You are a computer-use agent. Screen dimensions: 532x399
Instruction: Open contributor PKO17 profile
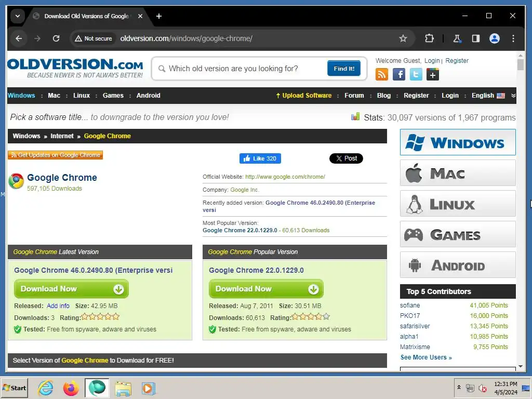(x=410, y=316)
